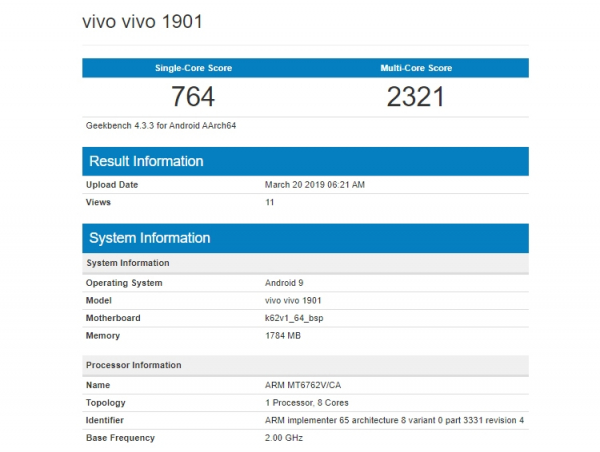The width and height of the screenshot is (600, 452).
Task: Click the Multi-Core Score header
Action: (x=416, y=68)
